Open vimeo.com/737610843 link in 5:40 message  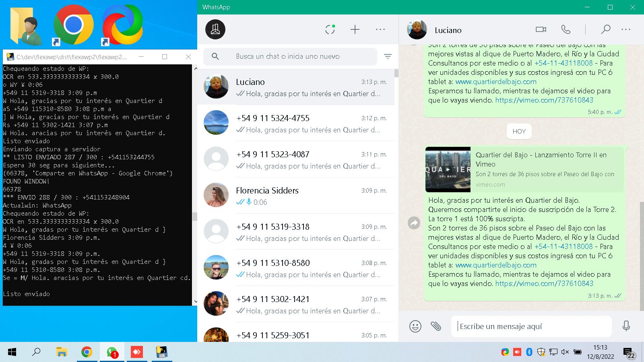(x=544, y=100)
